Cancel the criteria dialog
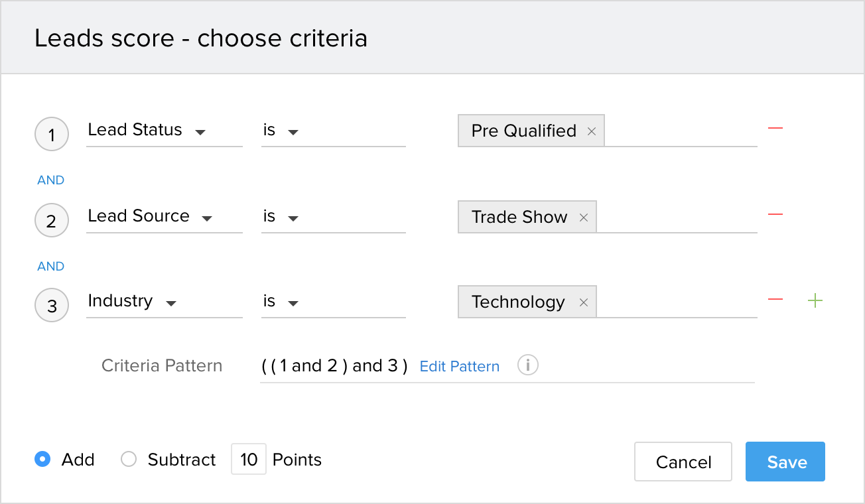Viewport: 865px width, 504px height. coord(683,462)
